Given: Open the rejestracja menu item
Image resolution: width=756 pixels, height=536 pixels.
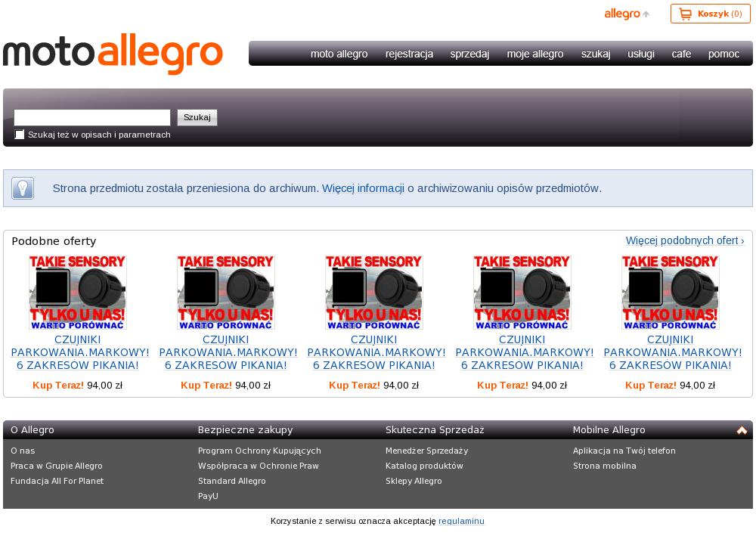Looking at the screenshot, I should click(x=409, y=54).
